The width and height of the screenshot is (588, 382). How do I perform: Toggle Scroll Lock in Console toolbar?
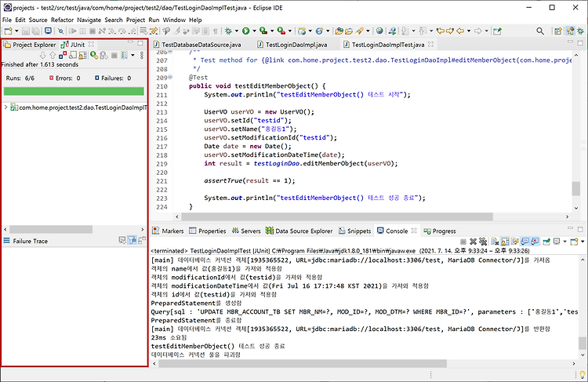tap(505, 242)
